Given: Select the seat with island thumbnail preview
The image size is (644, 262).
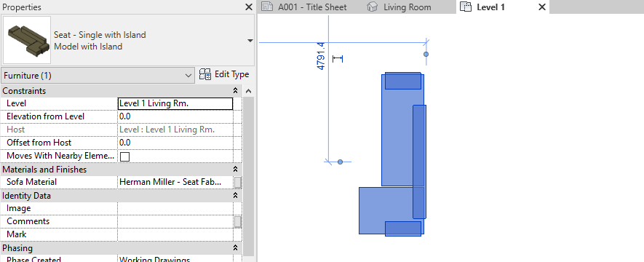Looking at the screenshot, I should coord(27,40).
